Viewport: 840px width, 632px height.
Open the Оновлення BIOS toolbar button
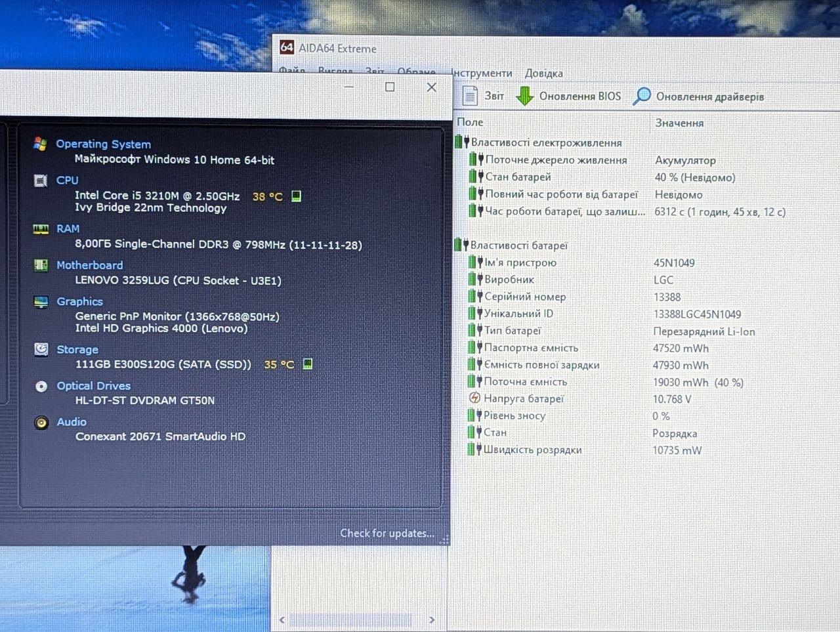[568, 96]
